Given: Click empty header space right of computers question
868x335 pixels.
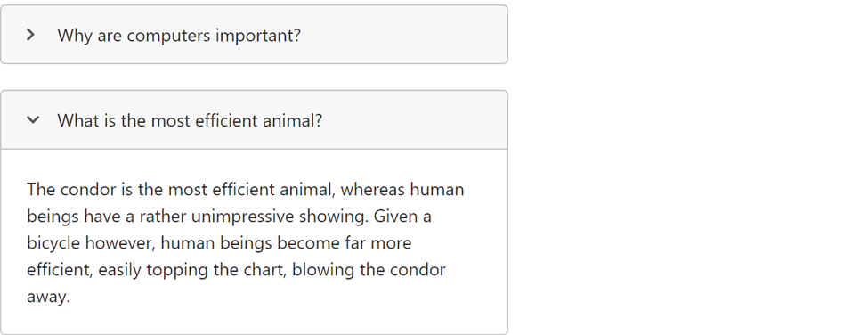Looking at the screenshot, I should point(404,35).
